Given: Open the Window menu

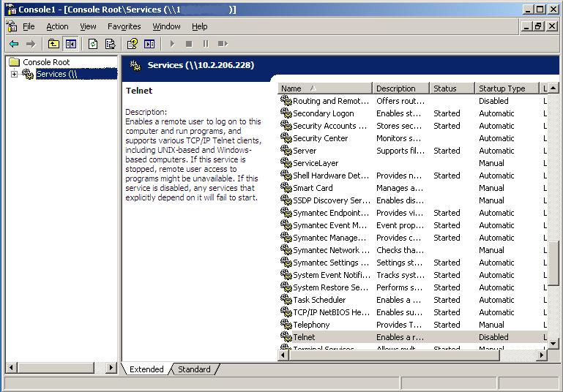Looking at the screenshot, I should tap(167, 26).
